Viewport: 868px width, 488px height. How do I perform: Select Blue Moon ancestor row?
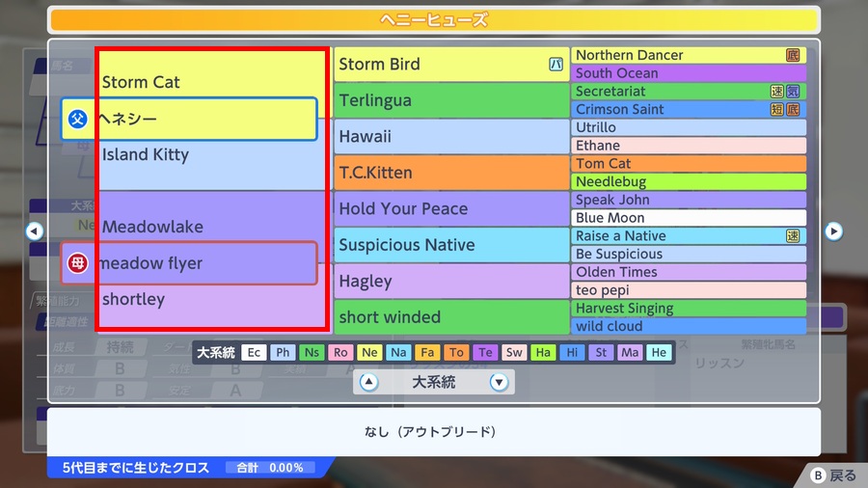tap(689, 217)
